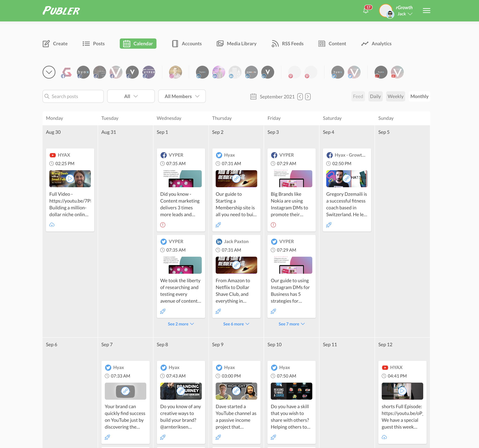The width and height of the screenshot is (479, 448).
Task: Open the All posts filter dropdown
Action: (x=131, y=96)
